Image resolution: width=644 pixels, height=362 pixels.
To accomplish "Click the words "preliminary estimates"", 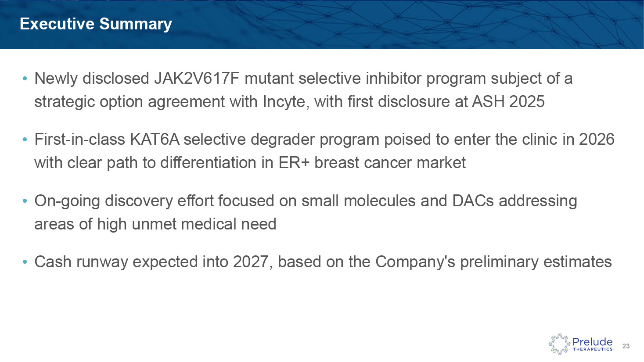I will pyautogui.click(x=536, y=262).
